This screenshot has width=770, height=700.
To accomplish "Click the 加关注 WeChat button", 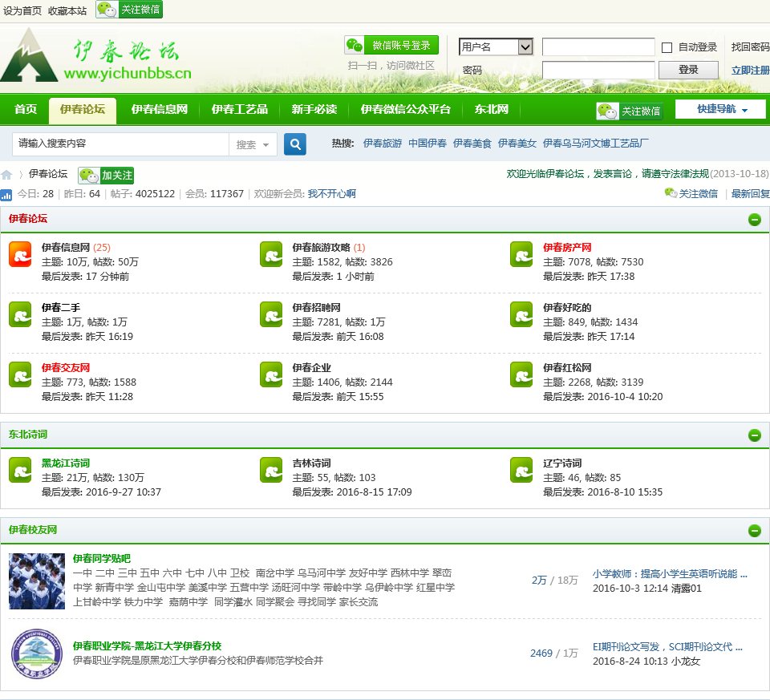I will click(106, 176).
